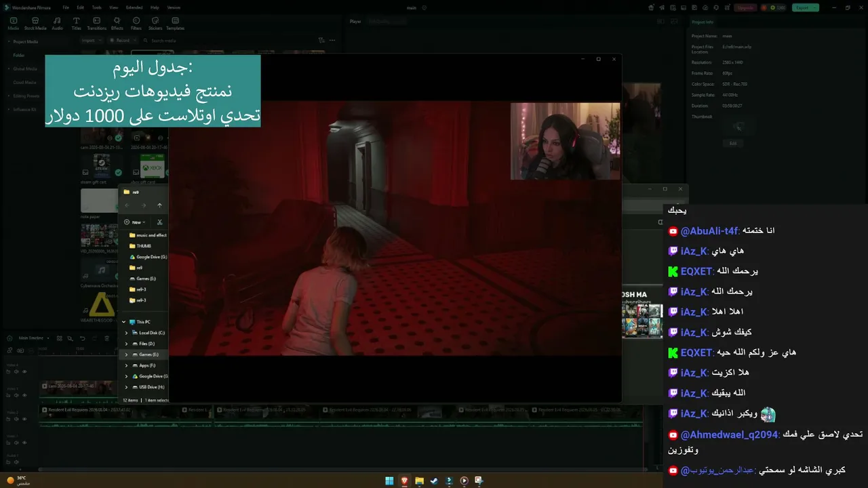Open the Windows Start menu

click(x=389, y=481)
